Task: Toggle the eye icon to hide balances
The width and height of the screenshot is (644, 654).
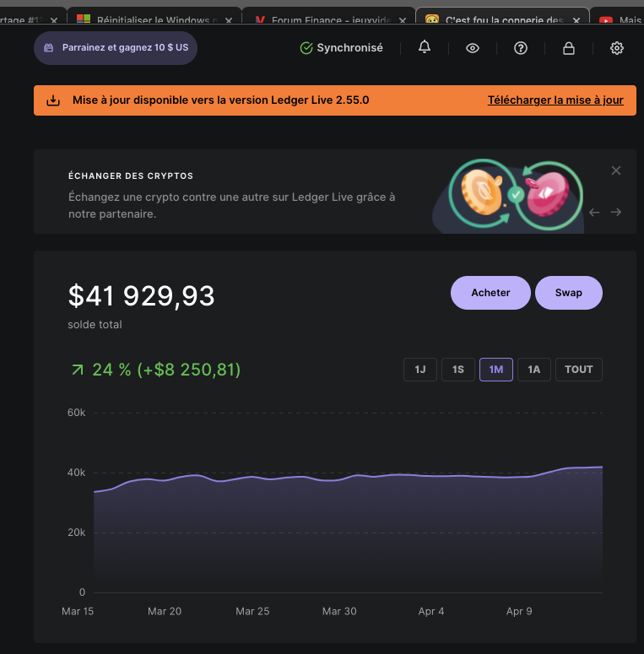Action: pyautogui.click(x=473, y=48)
